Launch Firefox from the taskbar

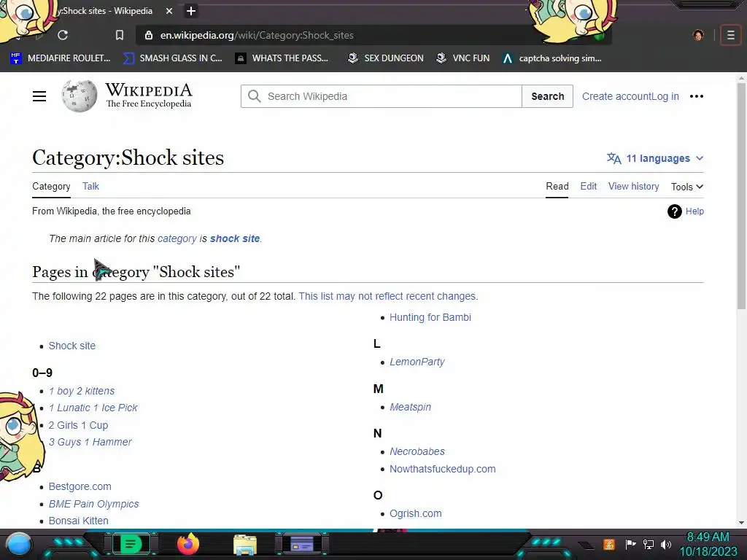pos(188,544)
